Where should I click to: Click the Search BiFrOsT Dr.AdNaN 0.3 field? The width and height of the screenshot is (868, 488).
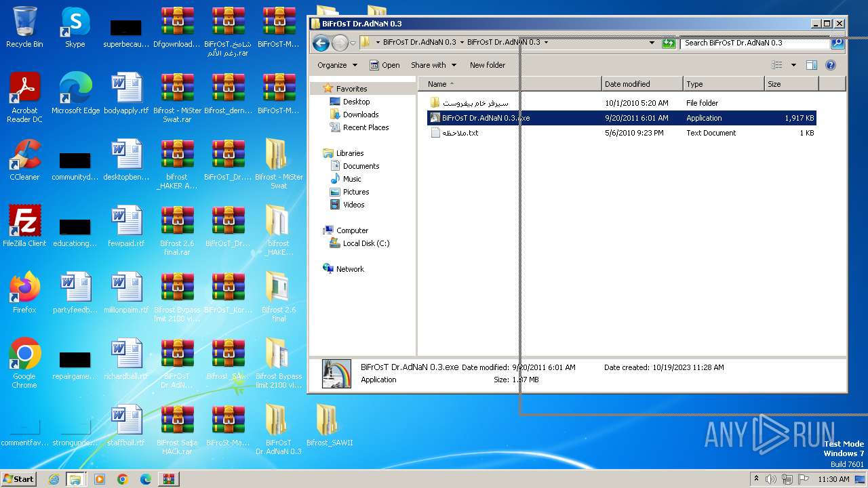point(755,43)
